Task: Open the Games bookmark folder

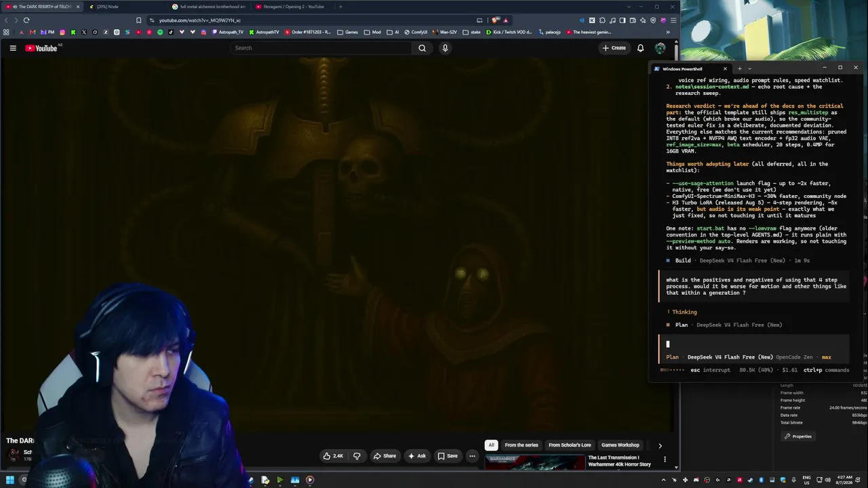Action: coord(348,32)
